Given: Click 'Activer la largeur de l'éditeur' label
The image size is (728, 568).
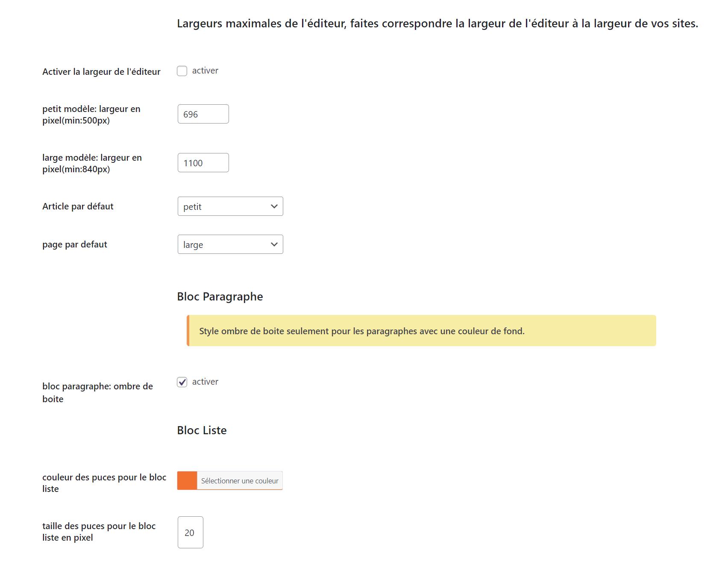Looking at the screenshot, I should pos(101,72).
